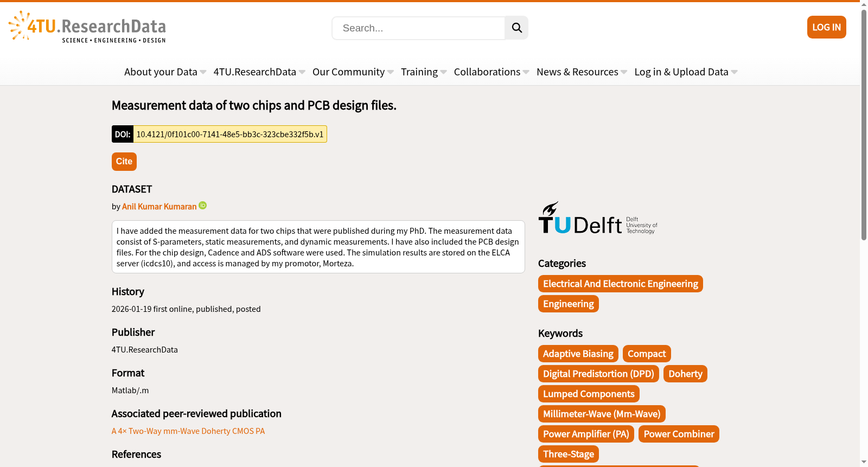Screen dimensions: 868x467
Task: Open the Training menu
Action: click(x=419, y=72)
